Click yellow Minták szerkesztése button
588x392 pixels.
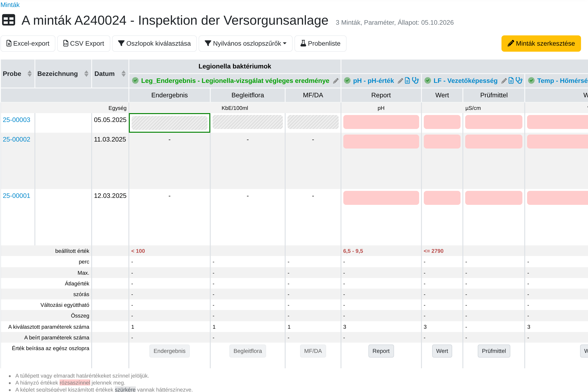[x=541, y=44]
